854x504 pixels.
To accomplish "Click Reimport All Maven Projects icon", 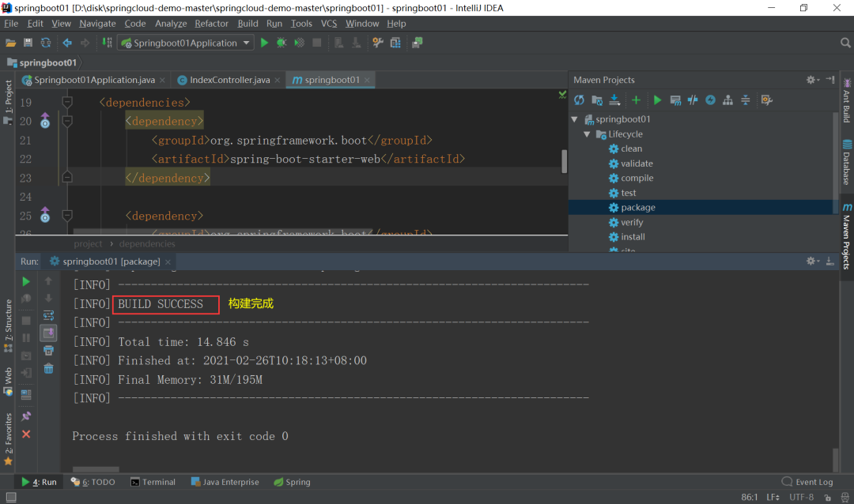I will [x=579, y=100].
